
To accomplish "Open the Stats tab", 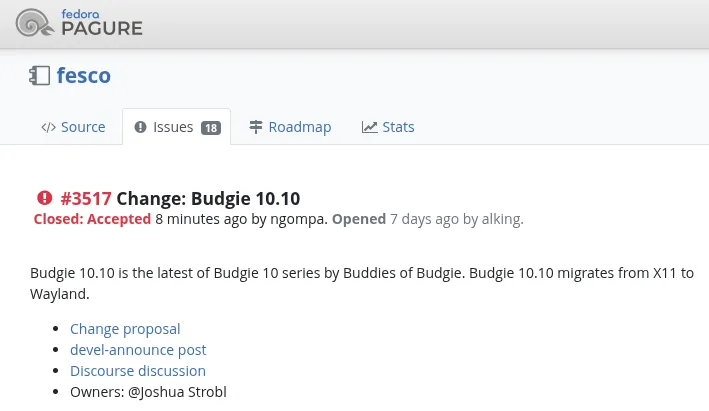I will pos(388,127).
